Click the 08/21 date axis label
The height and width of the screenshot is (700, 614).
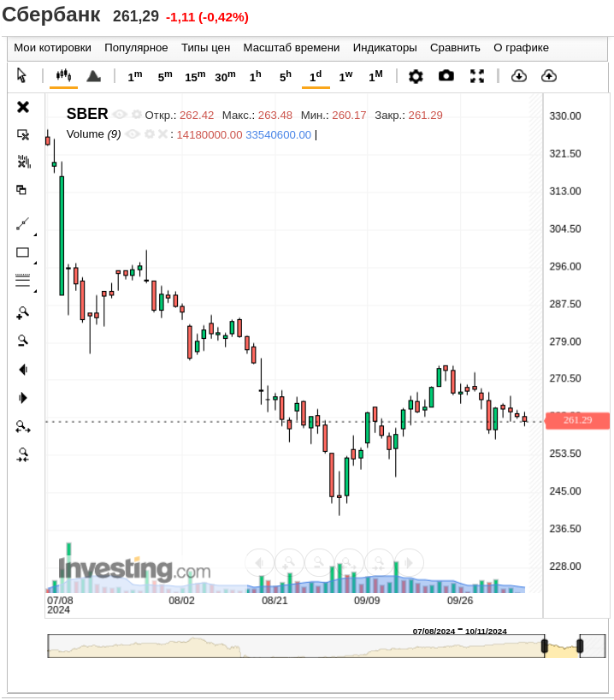(x=275, y=601)
